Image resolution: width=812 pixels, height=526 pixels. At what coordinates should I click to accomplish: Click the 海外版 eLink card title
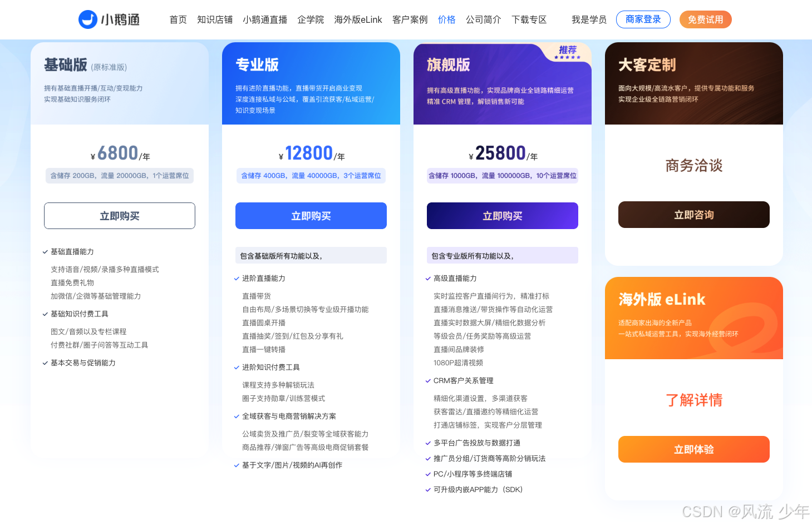pos(662,300)
